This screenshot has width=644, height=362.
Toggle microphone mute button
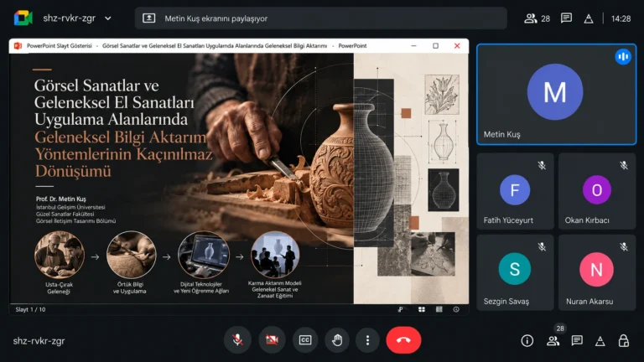coord(237,340)
